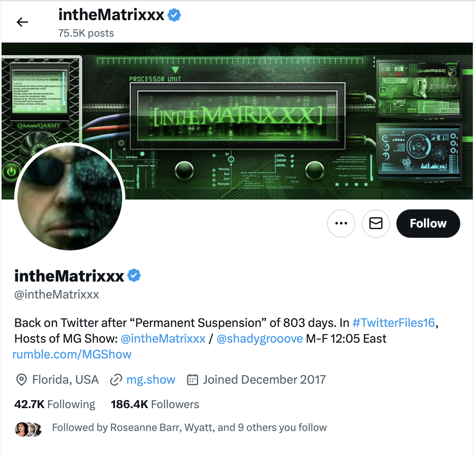The height and width of the screenshot is (459, 476).
Task: Open the three-dots more options button
Action: 341,224
